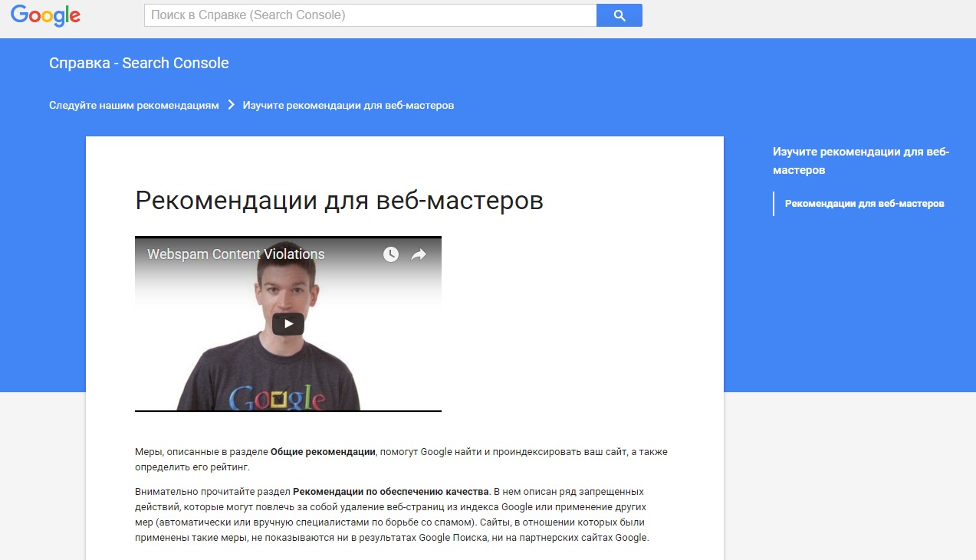Focus the Поиск в Справке search field

pyautogui.click(x=370, y=15)
